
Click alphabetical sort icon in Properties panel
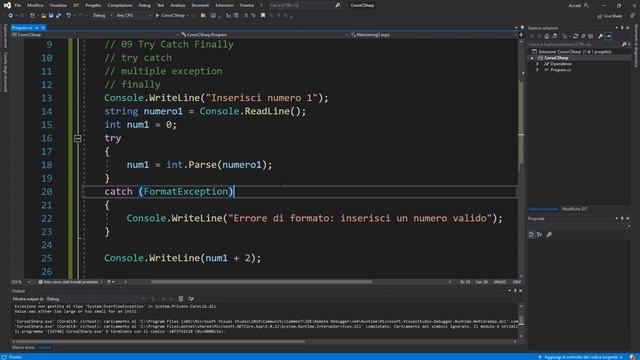point(540,235)
